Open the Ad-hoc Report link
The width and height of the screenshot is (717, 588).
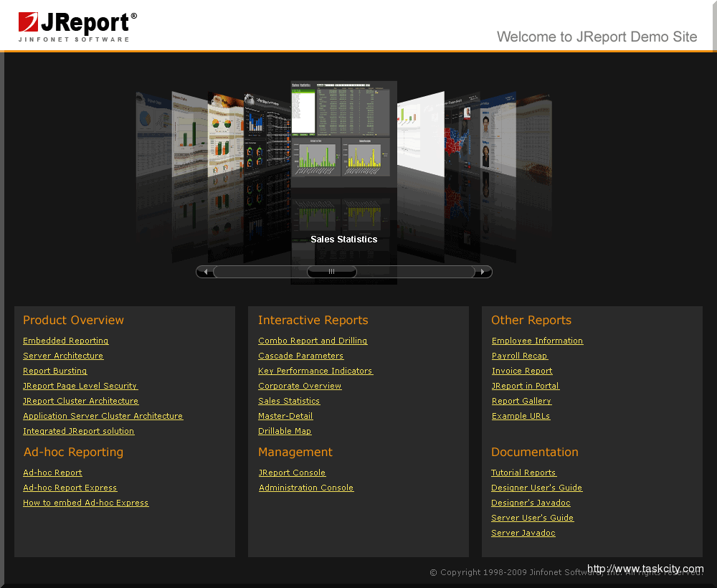(52, 473)
